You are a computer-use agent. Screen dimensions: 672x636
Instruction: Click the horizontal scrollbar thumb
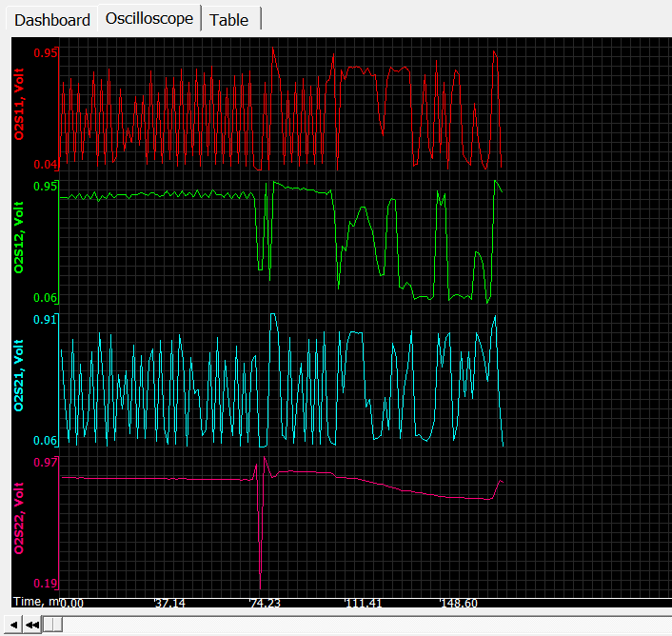[54, 625]
